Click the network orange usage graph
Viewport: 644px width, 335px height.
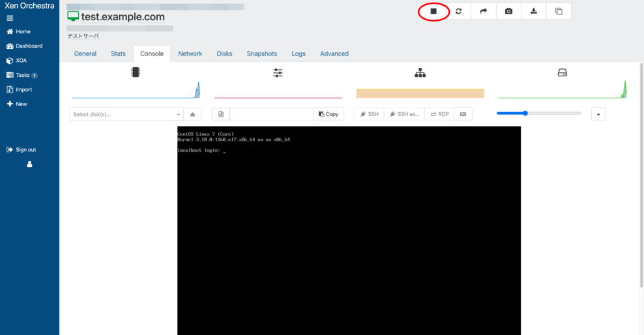[x=420, y=93]
